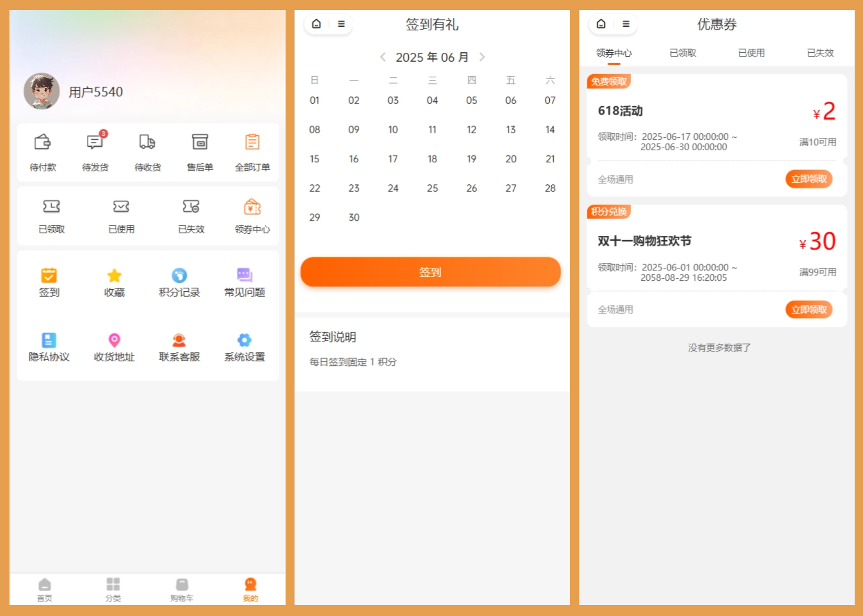Open 待发货 orders with badge
The image size is (863, 616).
95,143
